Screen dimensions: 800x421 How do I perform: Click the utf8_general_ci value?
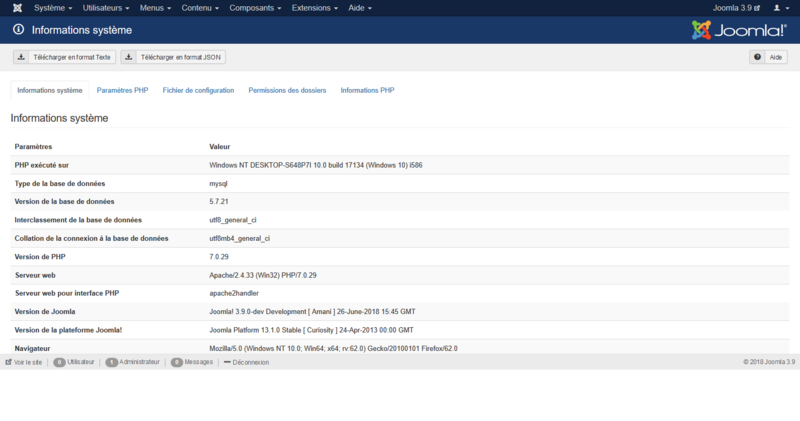pyautogui.click(x=233, y=220)
